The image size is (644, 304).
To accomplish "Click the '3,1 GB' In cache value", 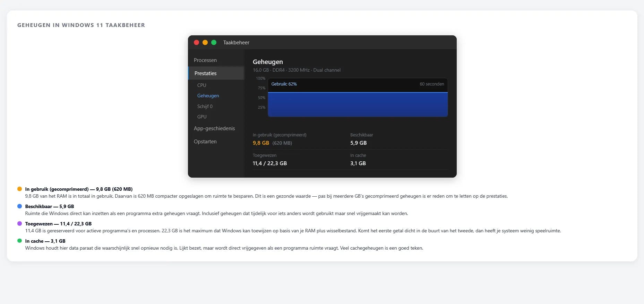I will pyautogui.click(x=358, y=163).
